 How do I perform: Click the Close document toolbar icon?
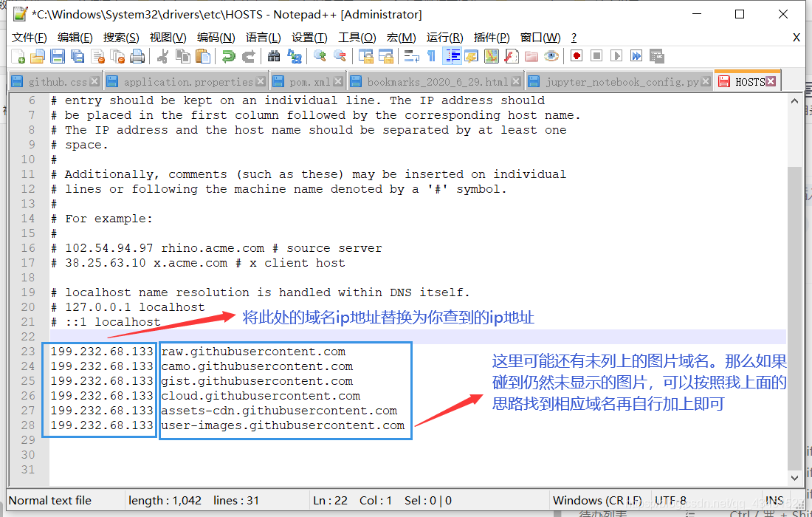[x=97, y=56]
